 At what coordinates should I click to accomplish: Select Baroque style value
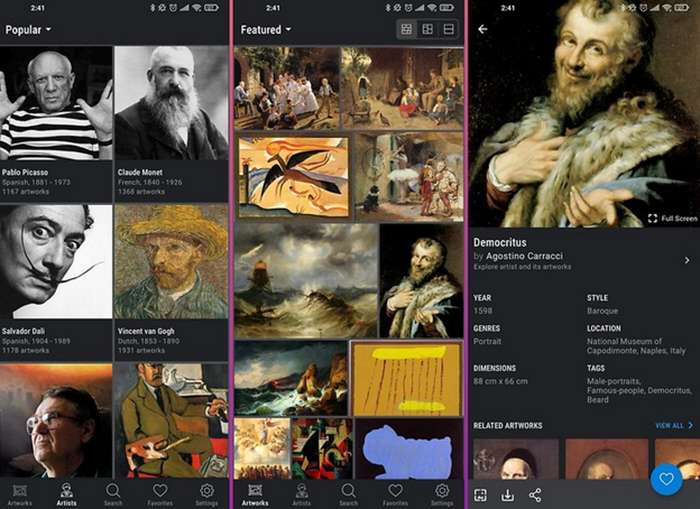602,311
